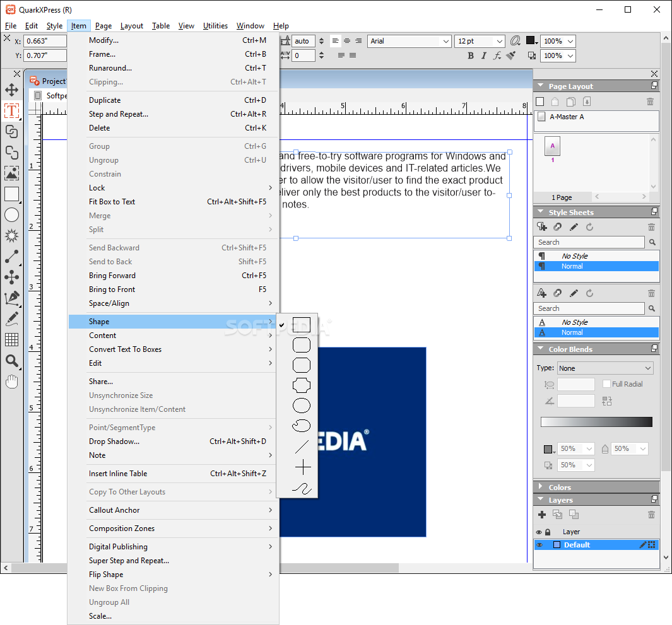
Task: Choose orthogonal cross line shape
Action: [x=303, y=467]
